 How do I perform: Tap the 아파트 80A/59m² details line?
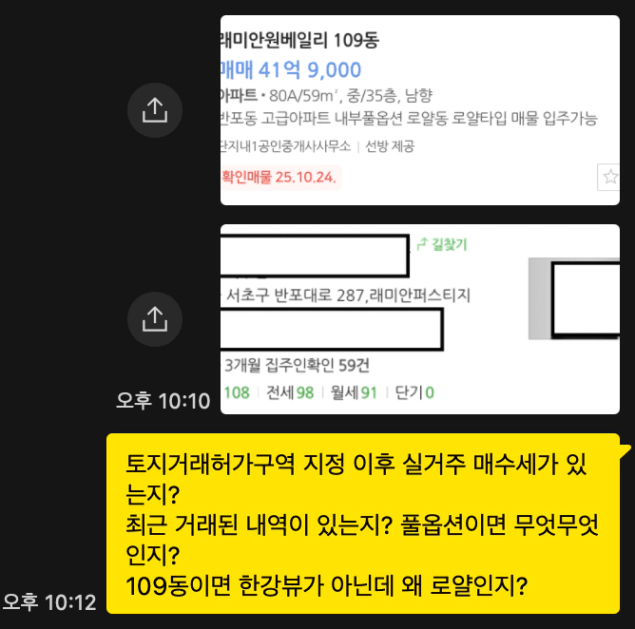coord(326,96)
